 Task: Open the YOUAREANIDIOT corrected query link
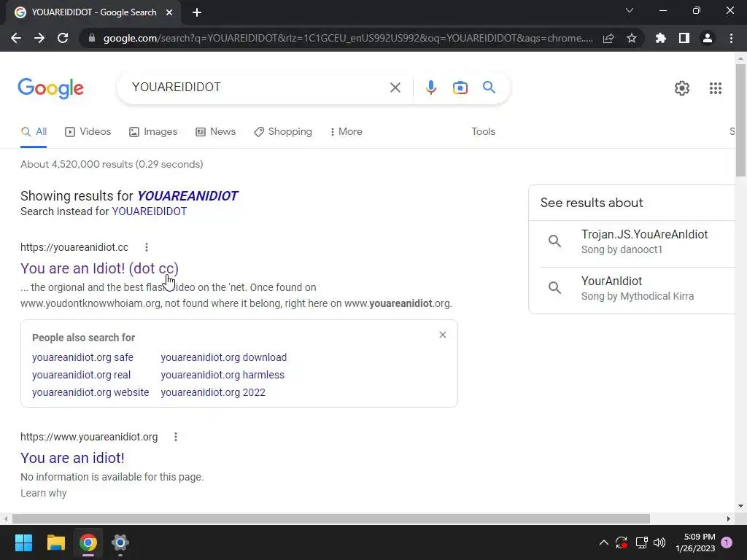tap(187, 195)
